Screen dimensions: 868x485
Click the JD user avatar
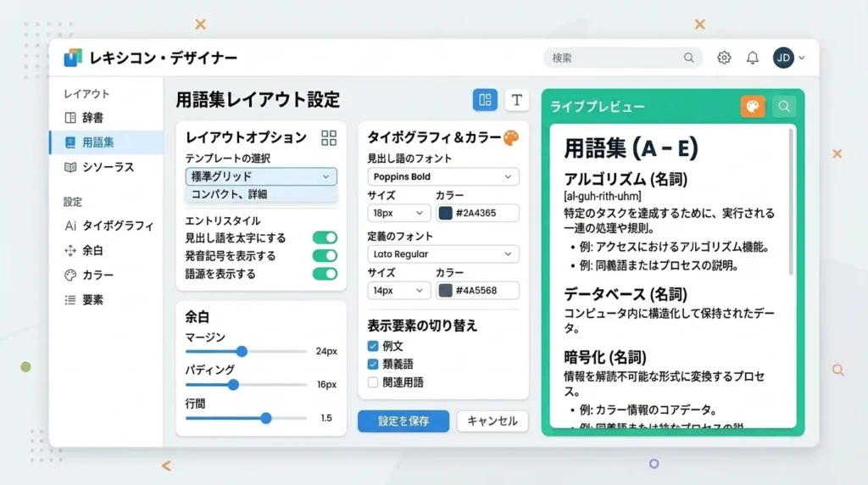click(x=783, y=58)
